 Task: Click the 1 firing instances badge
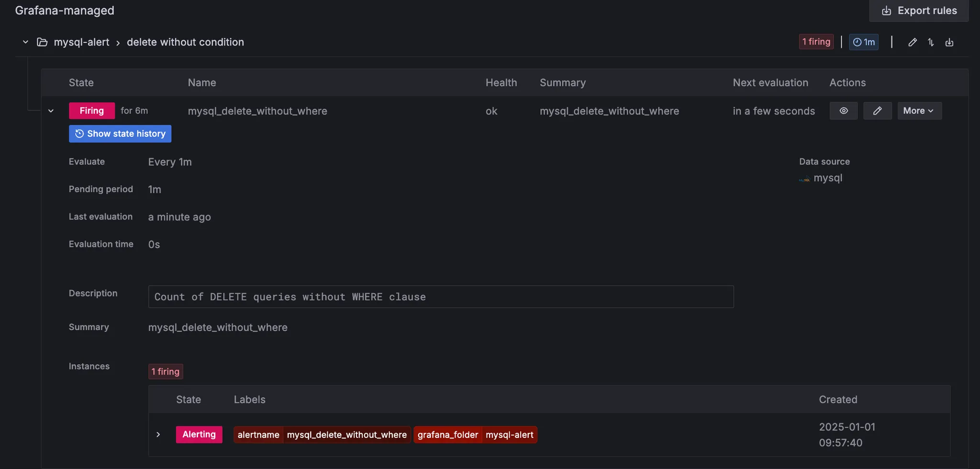tap(166, 371)
